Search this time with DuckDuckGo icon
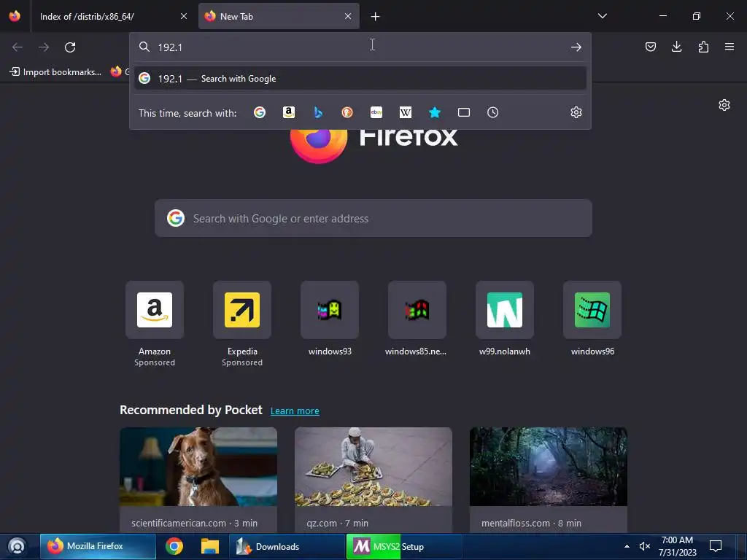 coord(347,112)
